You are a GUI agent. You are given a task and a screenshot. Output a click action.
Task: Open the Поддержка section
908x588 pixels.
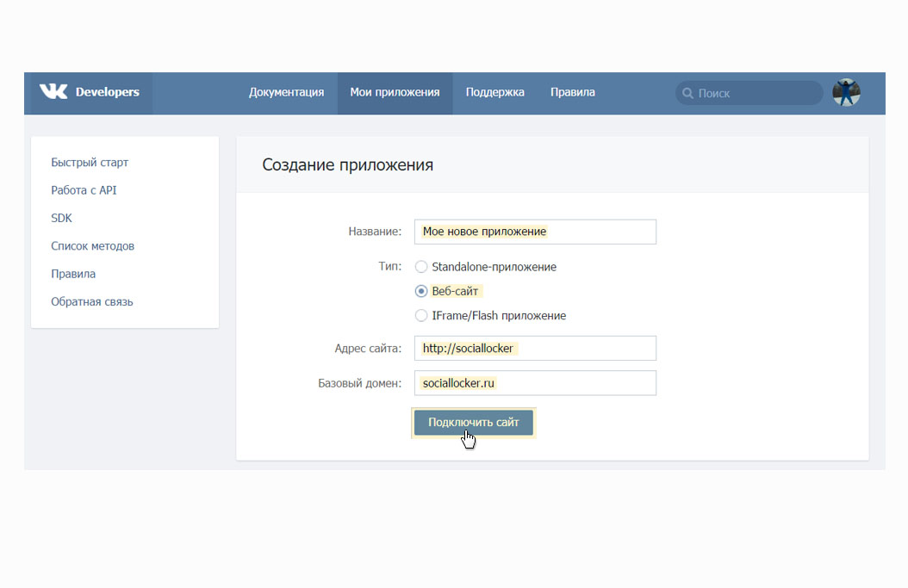point(494,92)
